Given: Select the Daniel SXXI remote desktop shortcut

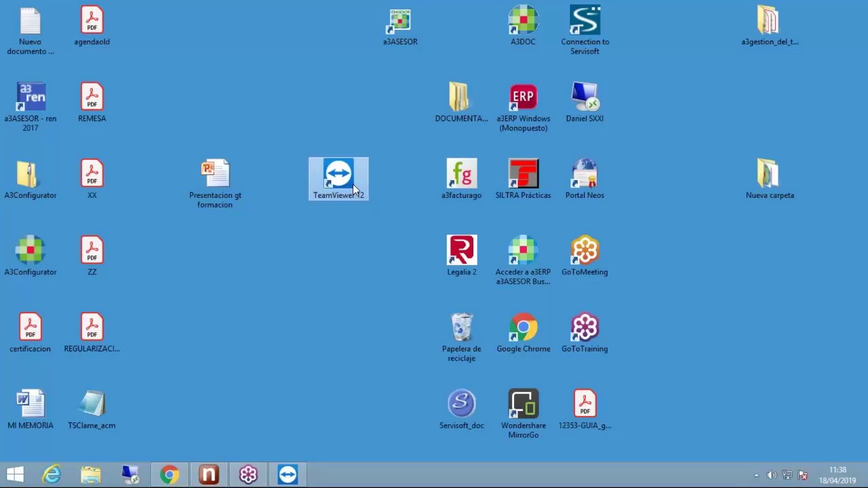Looking at the screenshot, I should [585, 103].
